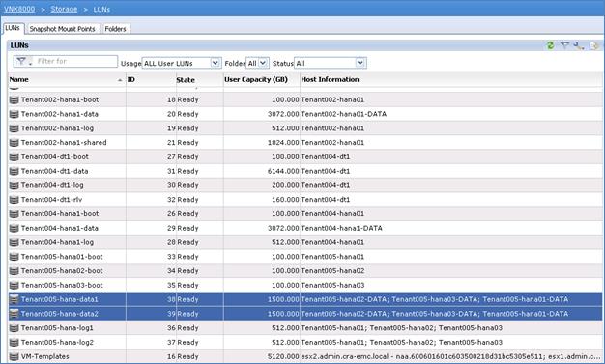Click the LUN icon for Tenant005-hana-log1
The width and height of the screenshot is (605, 364).
click(x=14, y=328)
